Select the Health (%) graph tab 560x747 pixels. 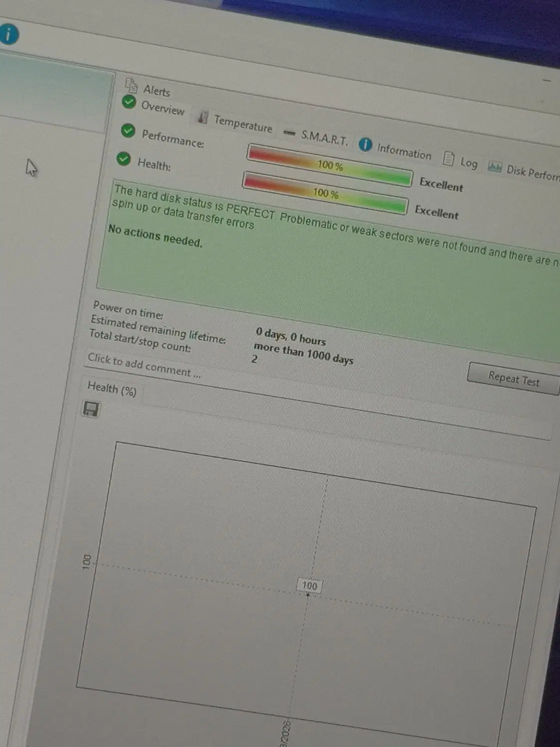[x=112, y=388]
